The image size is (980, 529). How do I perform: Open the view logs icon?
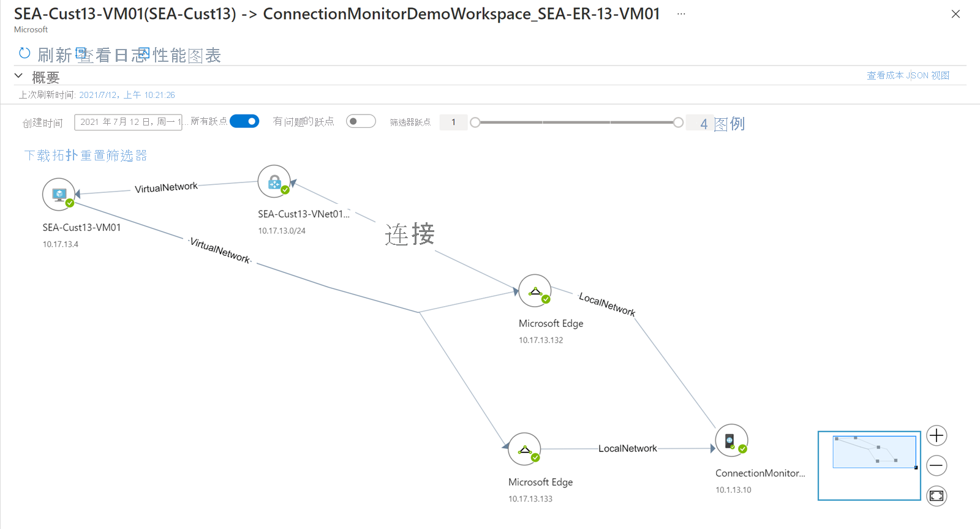pos(81,53)
